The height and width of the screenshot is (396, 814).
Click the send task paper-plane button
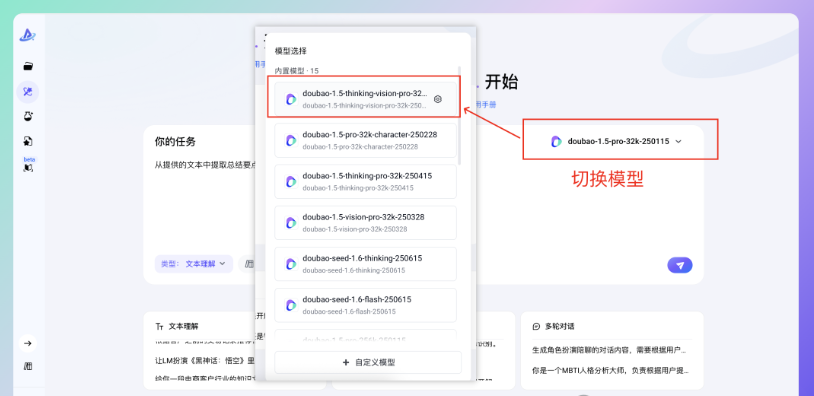click(680, 265)
